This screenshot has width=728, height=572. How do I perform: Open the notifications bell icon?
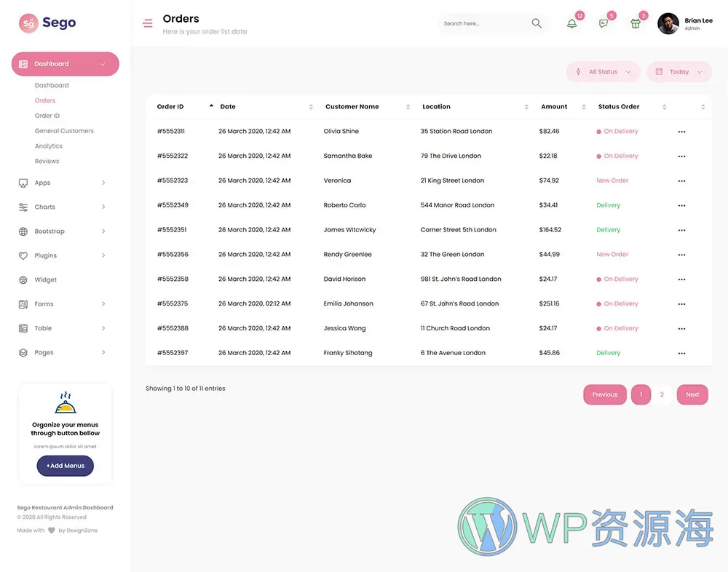(571, 23)
